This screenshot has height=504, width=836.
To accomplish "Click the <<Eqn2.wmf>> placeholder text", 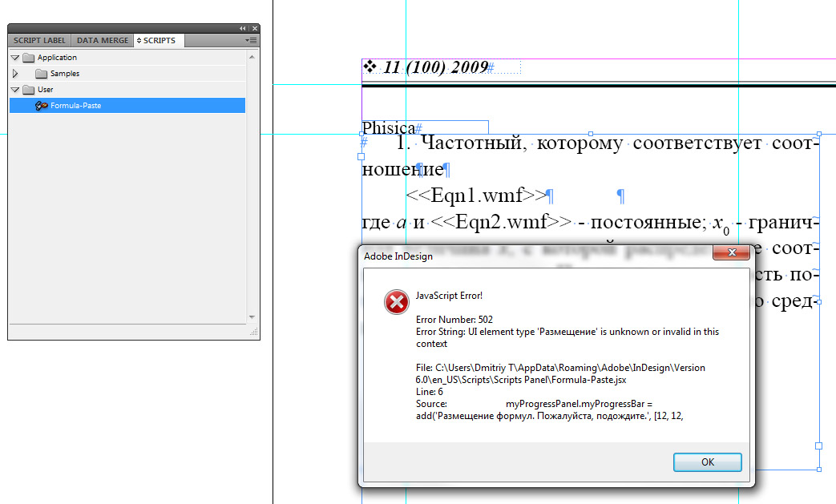I will (x=501, y=222).
